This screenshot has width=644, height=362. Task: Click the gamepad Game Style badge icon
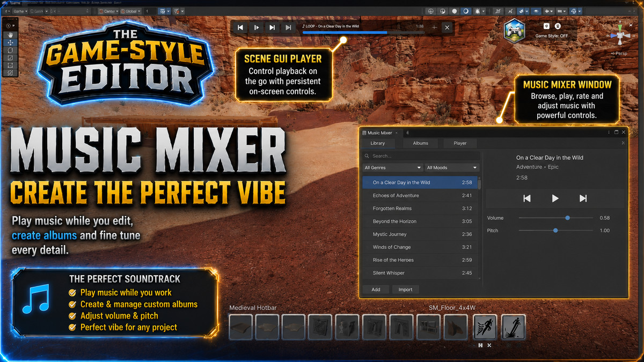514,31
